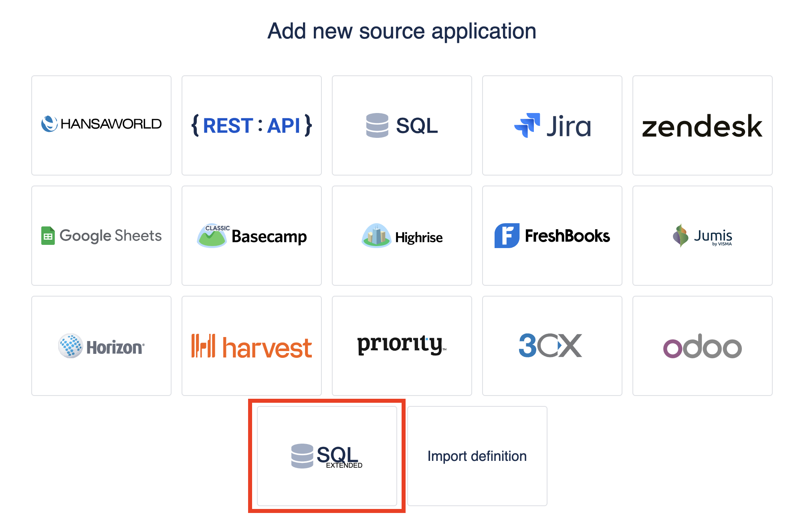Choose Odoo as source application

tap(702, 346)
